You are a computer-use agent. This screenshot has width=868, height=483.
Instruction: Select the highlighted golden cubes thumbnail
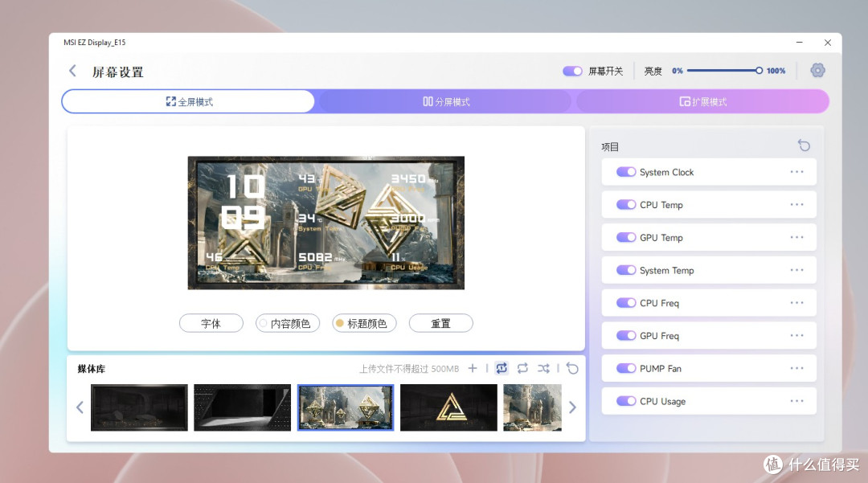pyautogui.click(x=346, y=407)
